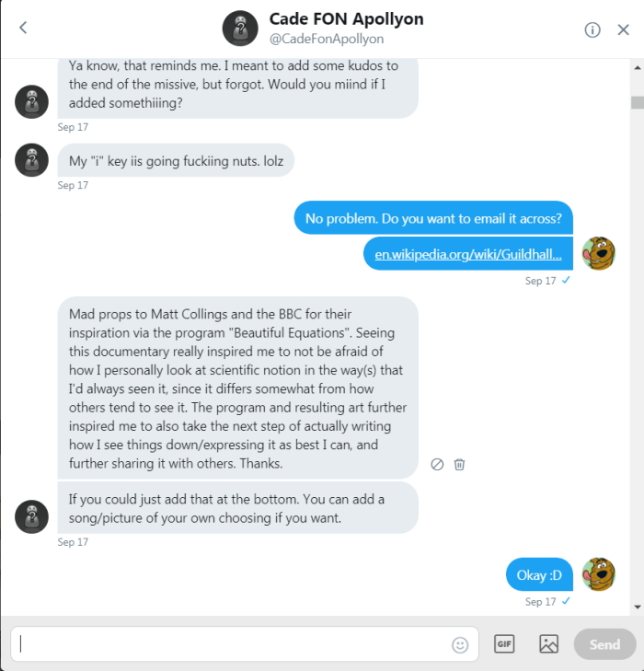This screenshot has height=671, width=644.
Task: Click the scrollbar down arrow
Action: pos(637,607)
